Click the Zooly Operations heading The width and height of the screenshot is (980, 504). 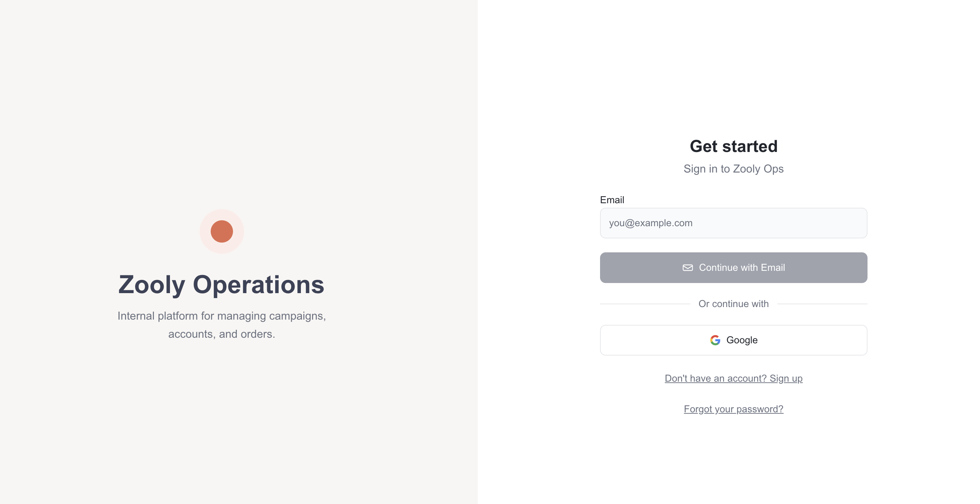(x=221, y=285)
